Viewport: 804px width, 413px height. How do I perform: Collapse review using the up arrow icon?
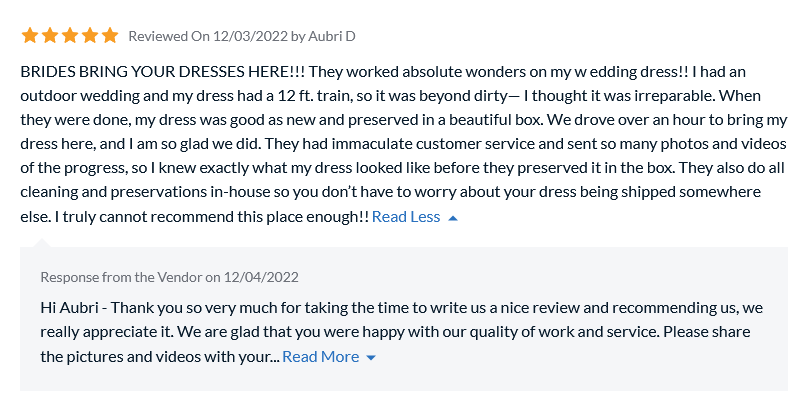(453, 217)
